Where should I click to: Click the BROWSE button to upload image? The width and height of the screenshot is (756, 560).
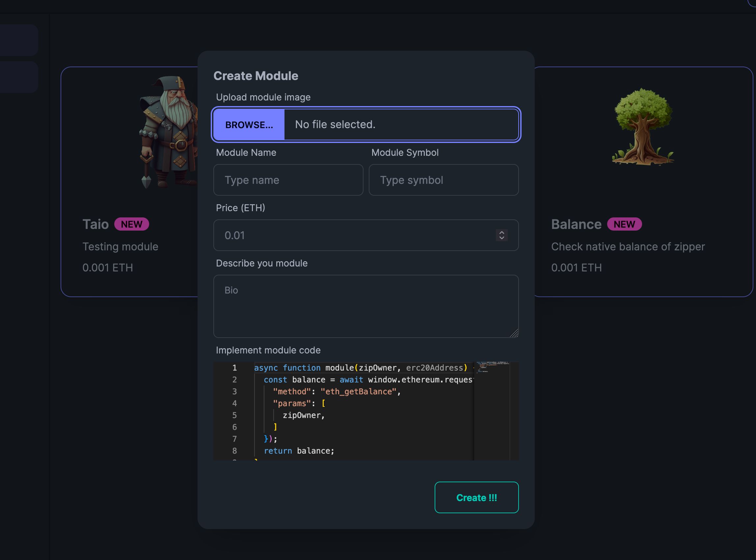249,124
